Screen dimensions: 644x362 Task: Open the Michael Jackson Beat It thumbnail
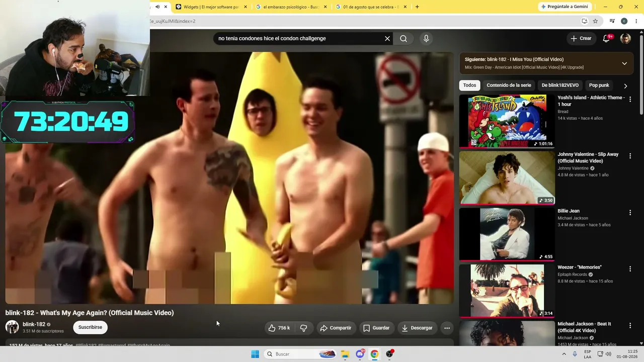point(507,333)
